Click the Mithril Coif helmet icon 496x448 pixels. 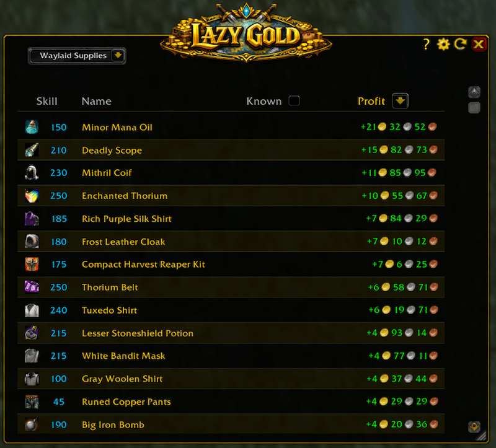pyautogui.click(x=32, y=173)
